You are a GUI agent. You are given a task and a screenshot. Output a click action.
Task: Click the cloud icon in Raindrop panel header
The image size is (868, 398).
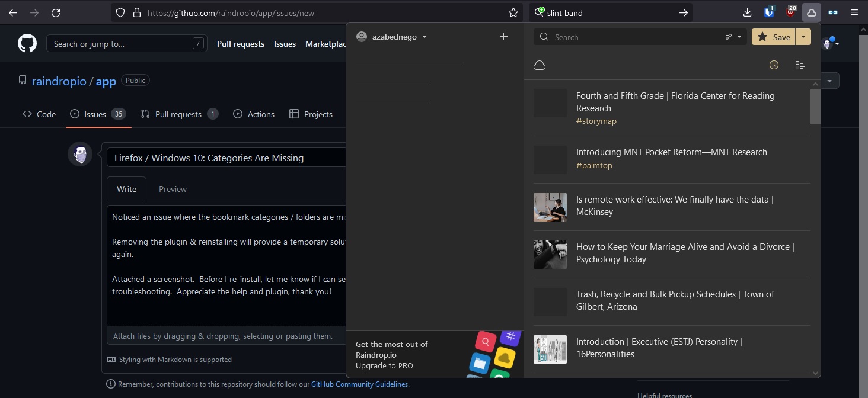[540, 65]
